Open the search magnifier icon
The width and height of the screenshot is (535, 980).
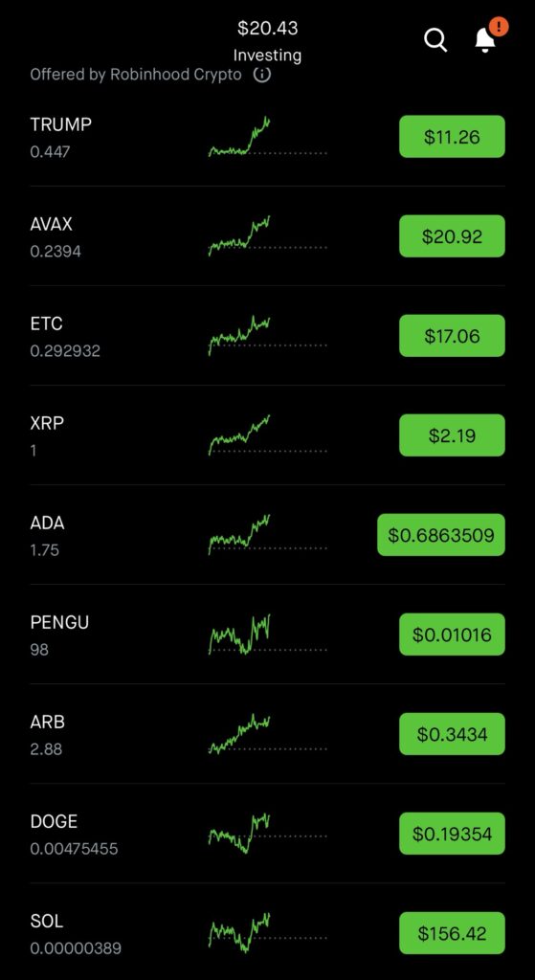(435, 40)
